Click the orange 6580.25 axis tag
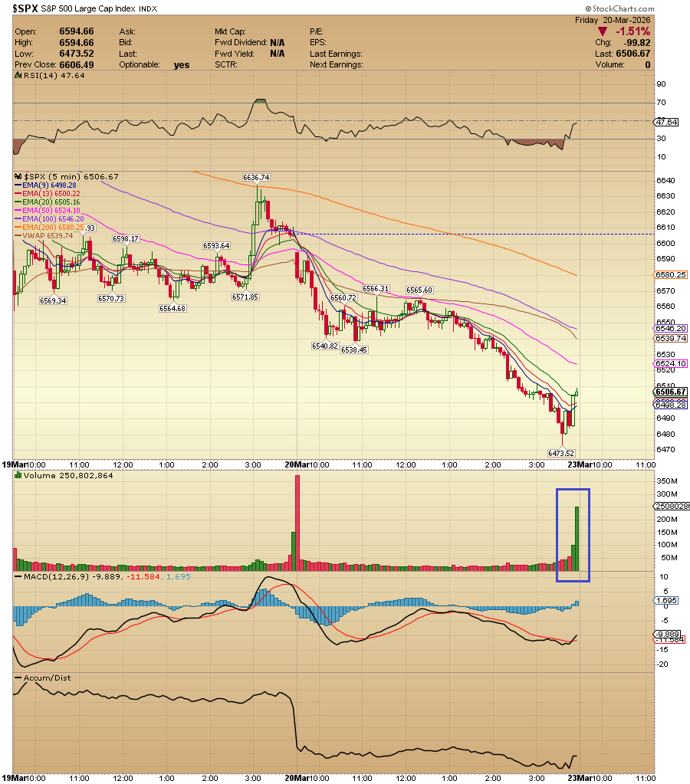 671,274
